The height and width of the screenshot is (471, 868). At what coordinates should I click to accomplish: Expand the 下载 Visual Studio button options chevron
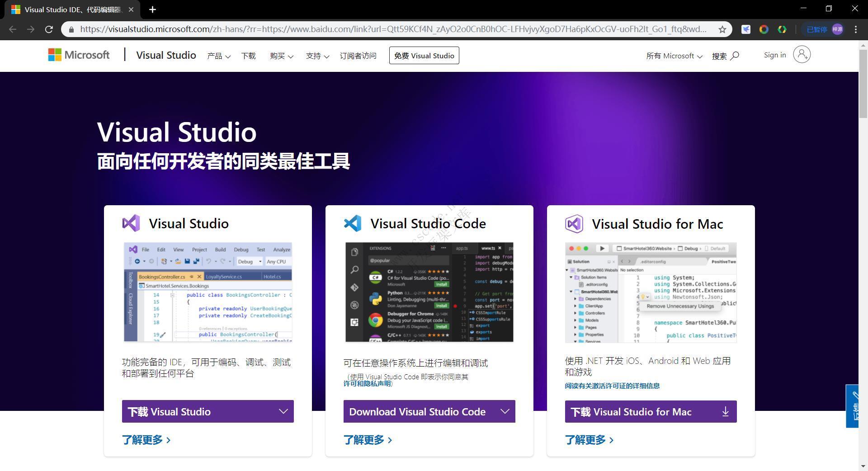coord(283,411)
